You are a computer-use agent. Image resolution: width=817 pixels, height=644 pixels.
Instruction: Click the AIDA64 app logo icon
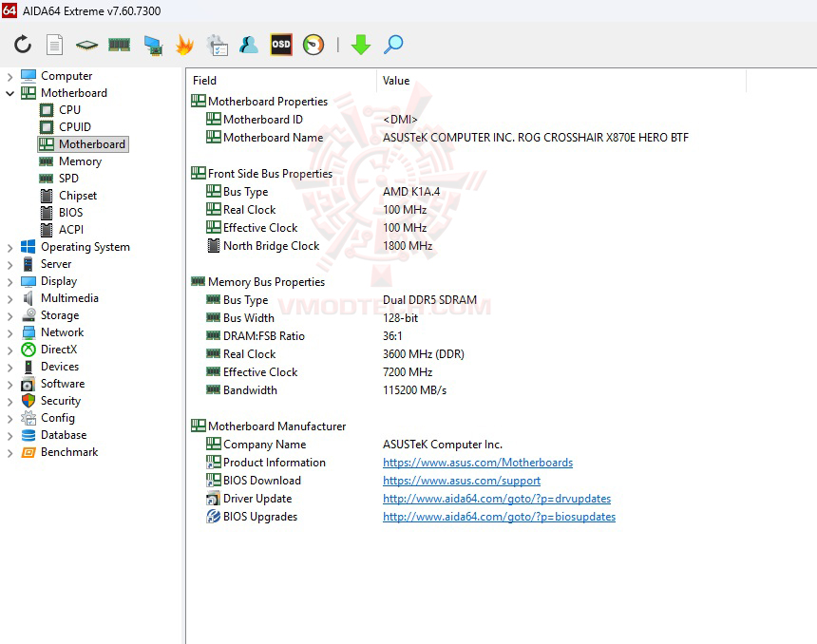point(9,10)
